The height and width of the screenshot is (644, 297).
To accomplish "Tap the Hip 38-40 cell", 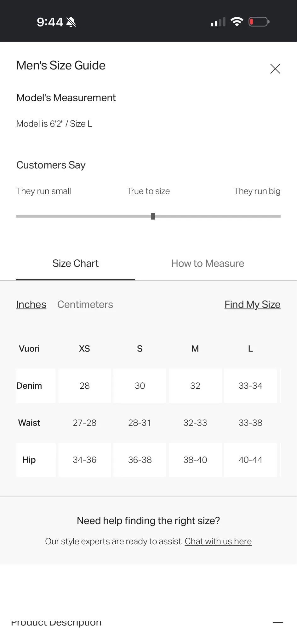I will tap(195, 460).
